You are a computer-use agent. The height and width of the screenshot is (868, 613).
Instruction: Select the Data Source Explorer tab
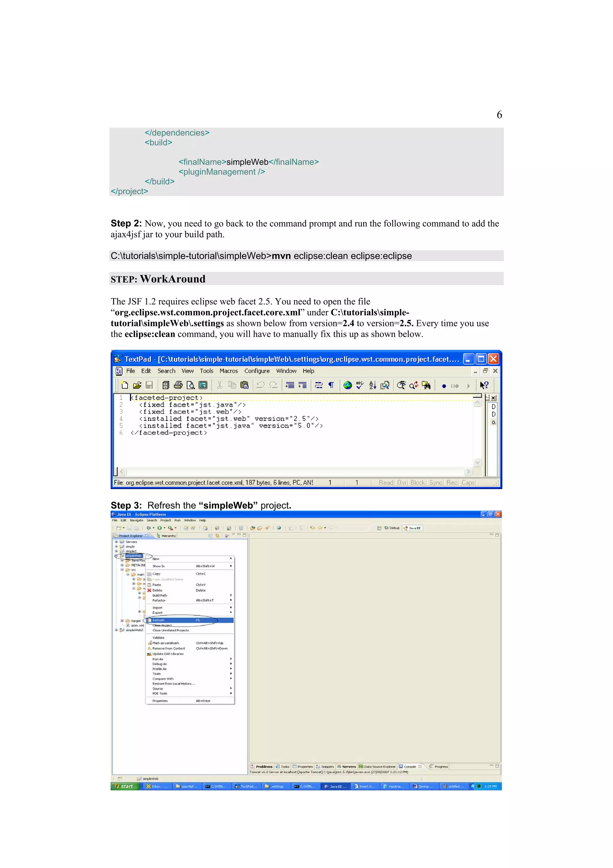(377, 767)
